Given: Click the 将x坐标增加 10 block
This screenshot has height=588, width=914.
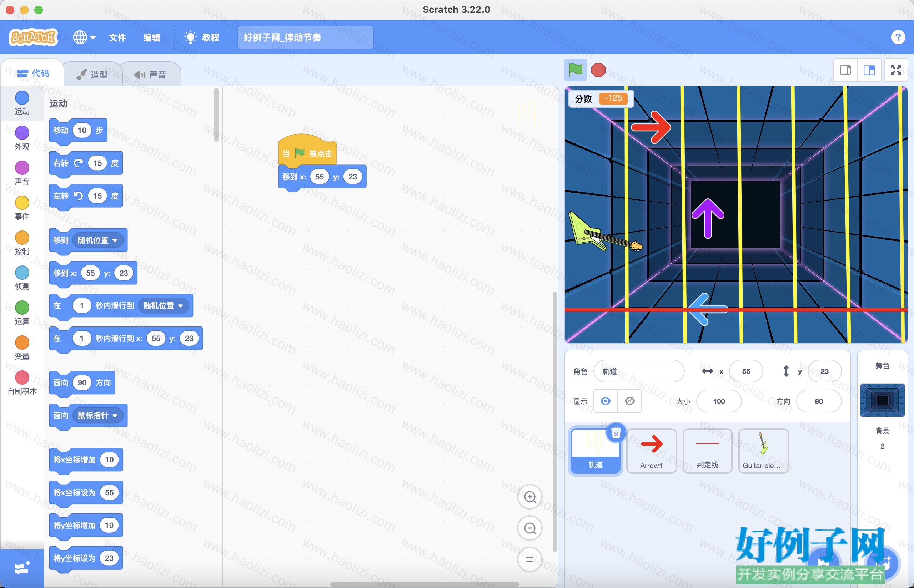Looking at the screenshot, I should [x=86, y=460].
